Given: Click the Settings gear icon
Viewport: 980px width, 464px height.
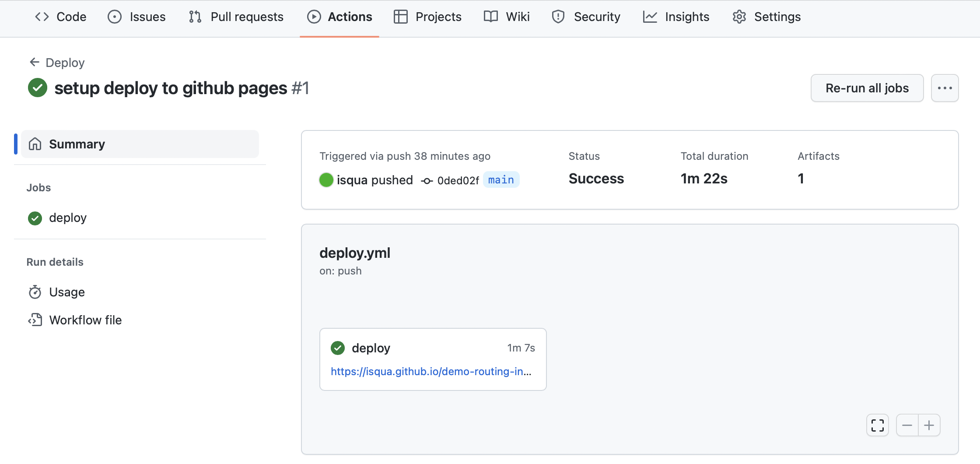Looking at the screenshot, I should pos(739,16).
